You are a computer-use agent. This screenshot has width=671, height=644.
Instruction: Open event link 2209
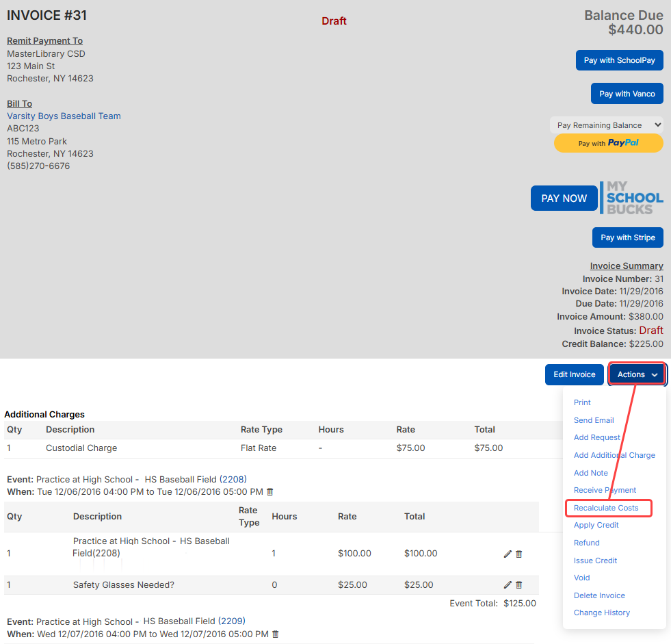[x=231, y=621]
